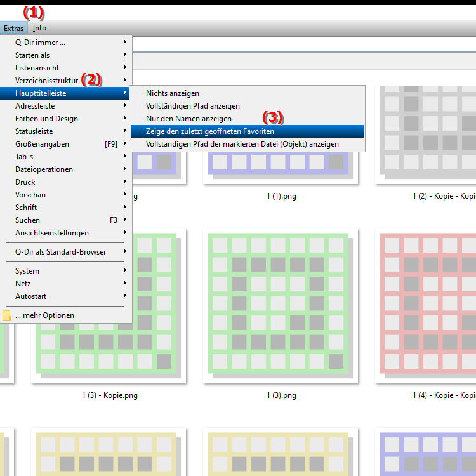Open the Autostart submenu

[x=66, y=296]
